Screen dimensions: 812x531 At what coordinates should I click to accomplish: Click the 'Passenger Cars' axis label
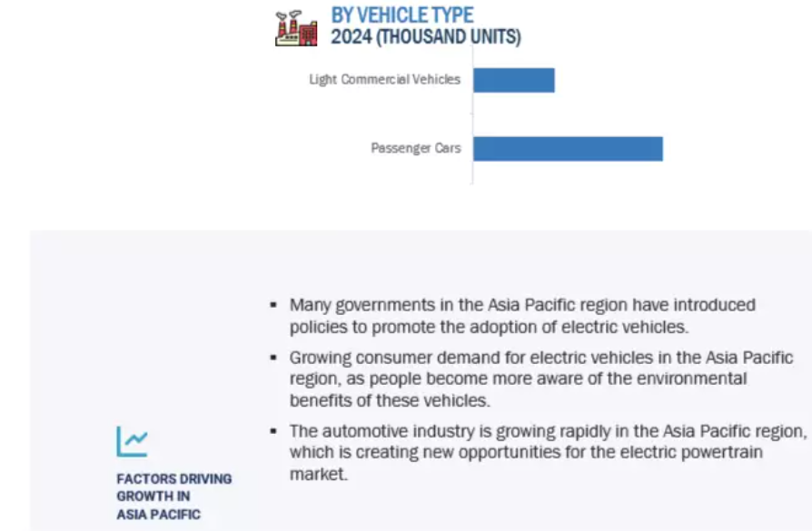[416, 149]
